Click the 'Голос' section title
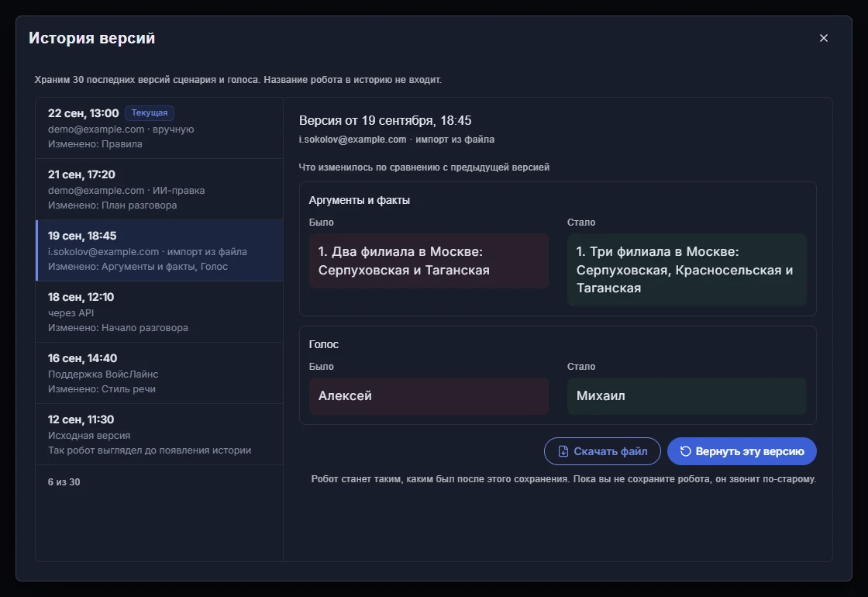Screen dimensions: 868x597 (x=324, y=344)
